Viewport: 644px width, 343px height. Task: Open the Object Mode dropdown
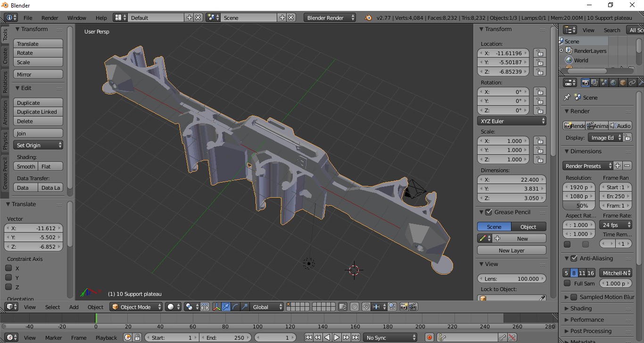[x=136, y=307]
